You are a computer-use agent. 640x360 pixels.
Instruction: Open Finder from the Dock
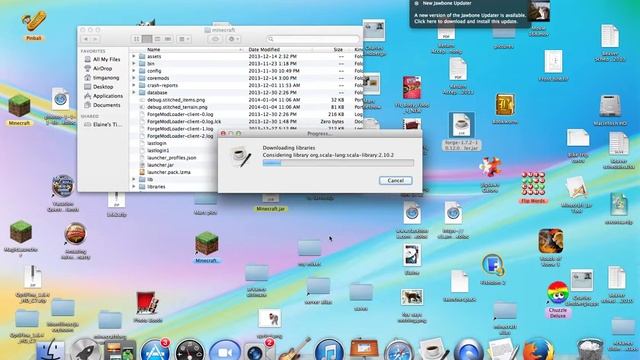50,351
